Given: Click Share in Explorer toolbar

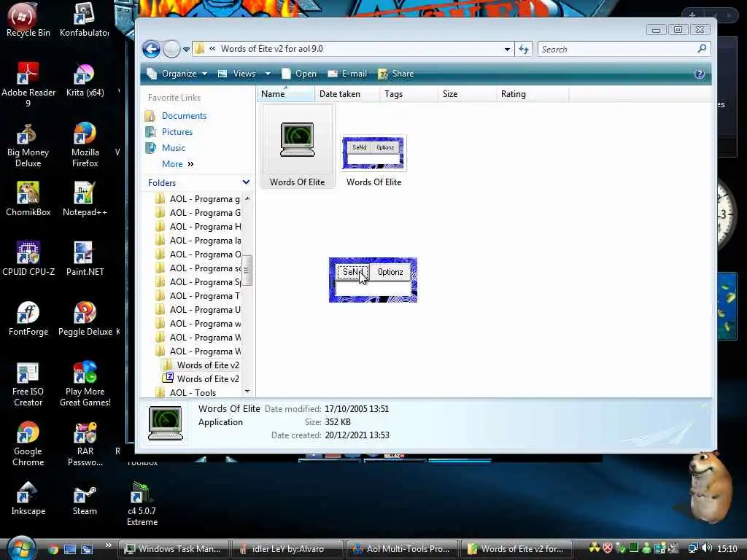Looking at the screenshot, I should (396, 74).
